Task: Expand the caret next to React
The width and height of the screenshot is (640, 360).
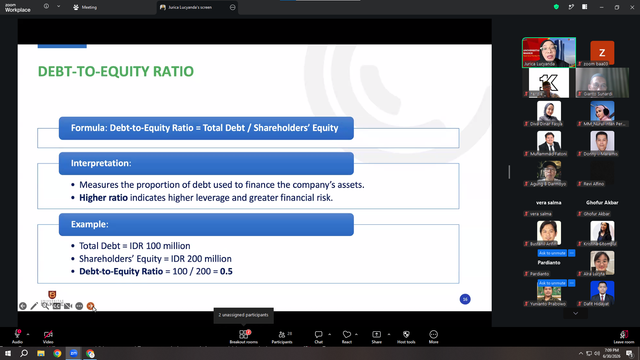Action: coord(356,334)
